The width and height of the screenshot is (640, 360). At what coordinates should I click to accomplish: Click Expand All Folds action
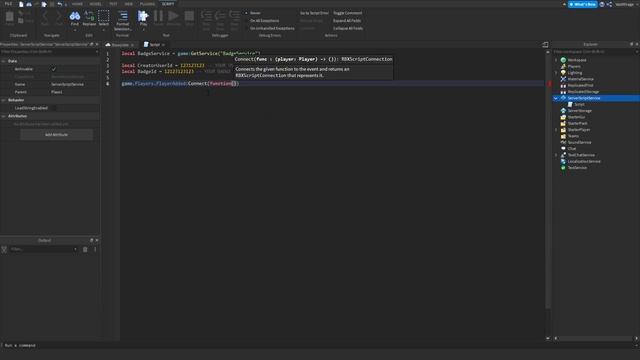tap(347, 21)
